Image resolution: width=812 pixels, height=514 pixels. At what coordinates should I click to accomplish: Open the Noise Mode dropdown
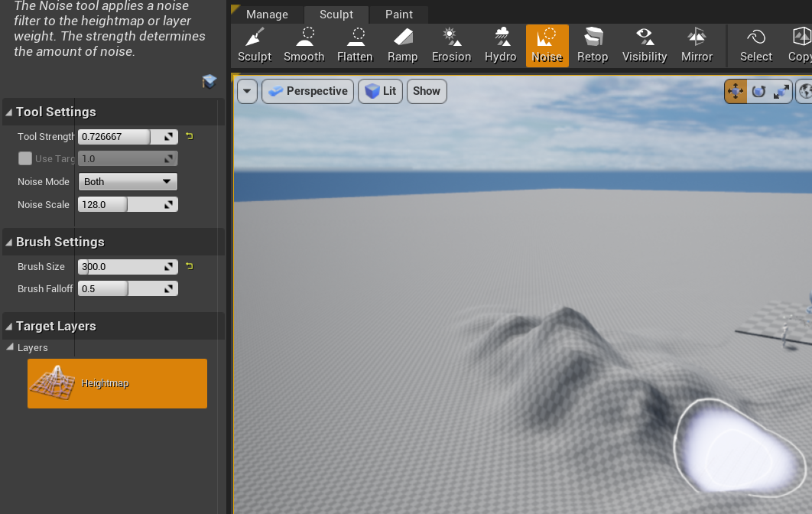tap(128, 182)
